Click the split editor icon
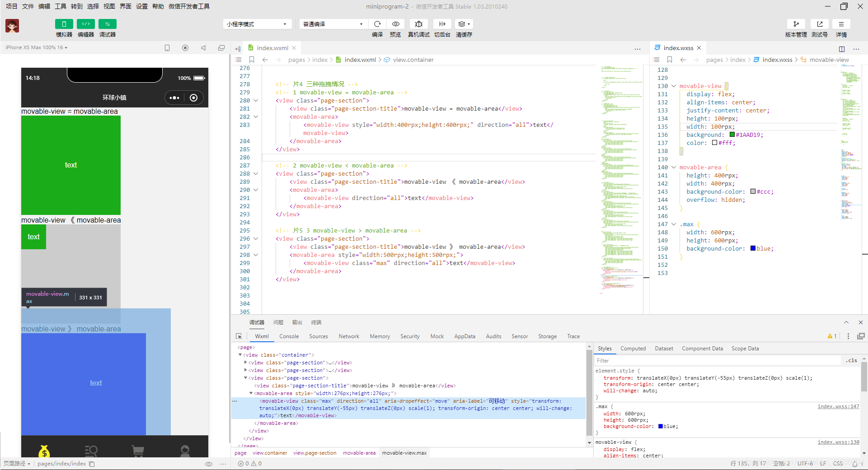 [x=841, y=49]
